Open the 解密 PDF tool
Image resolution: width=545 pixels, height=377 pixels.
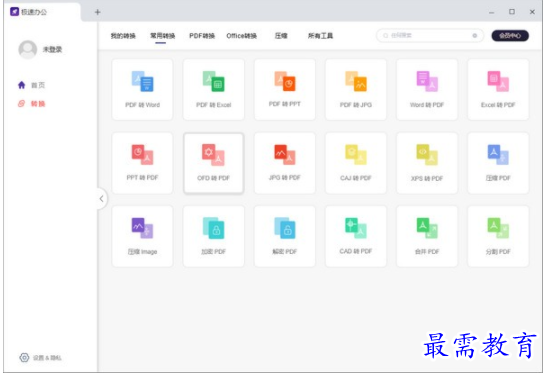tap(285, 236)
